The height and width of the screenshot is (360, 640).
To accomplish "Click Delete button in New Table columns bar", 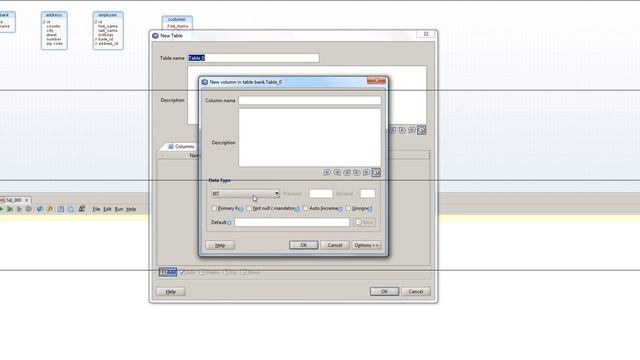I will (x=209, y=272).
